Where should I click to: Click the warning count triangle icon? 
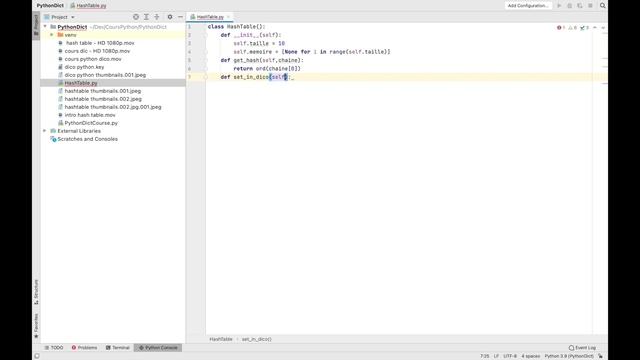point(573,28)
